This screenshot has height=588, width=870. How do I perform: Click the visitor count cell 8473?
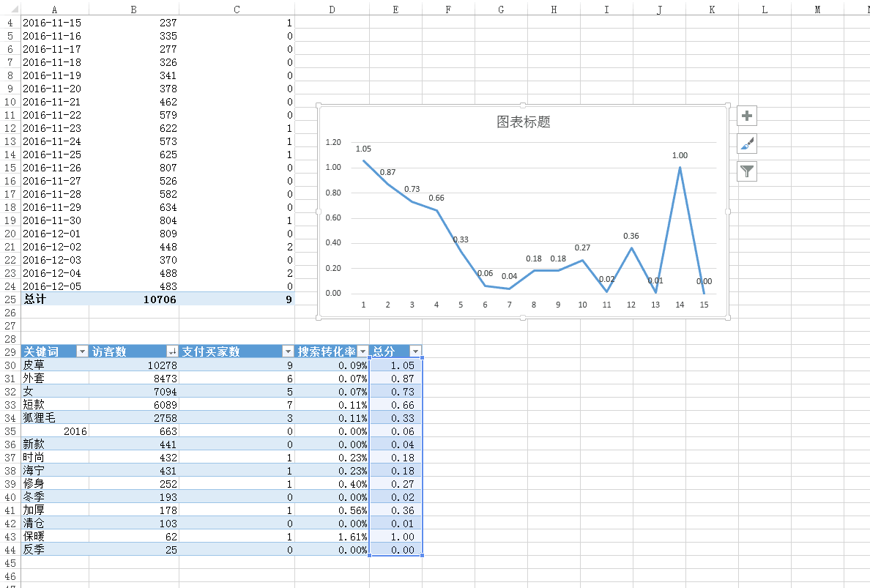coord(134,379)
